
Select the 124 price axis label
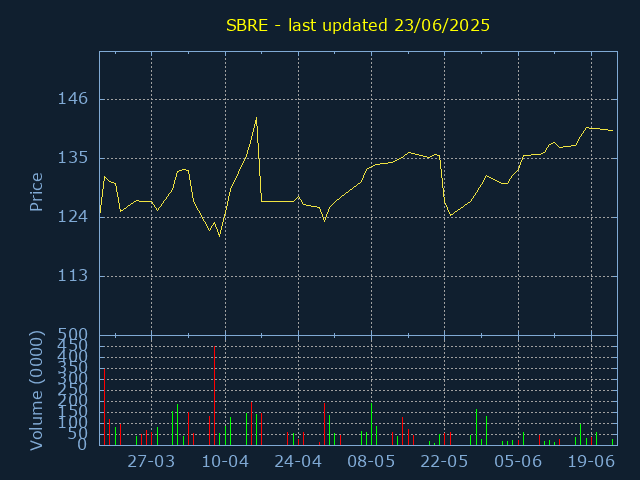[x=73, y=217]
